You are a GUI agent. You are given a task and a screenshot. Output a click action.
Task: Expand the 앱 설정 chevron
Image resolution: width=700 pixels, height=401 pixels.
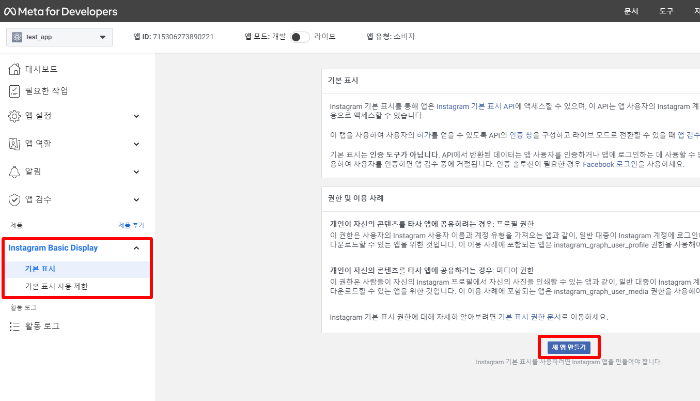click(137, 116)
